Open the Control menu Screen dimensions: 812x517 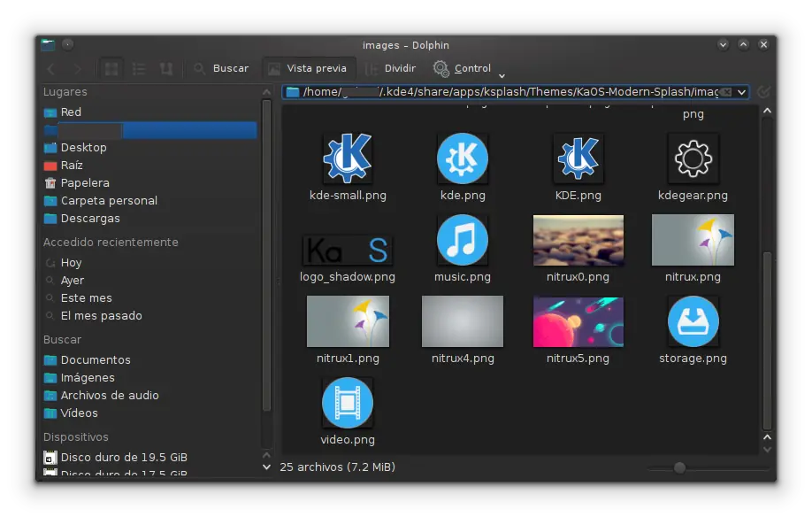[x=462, y=68]
